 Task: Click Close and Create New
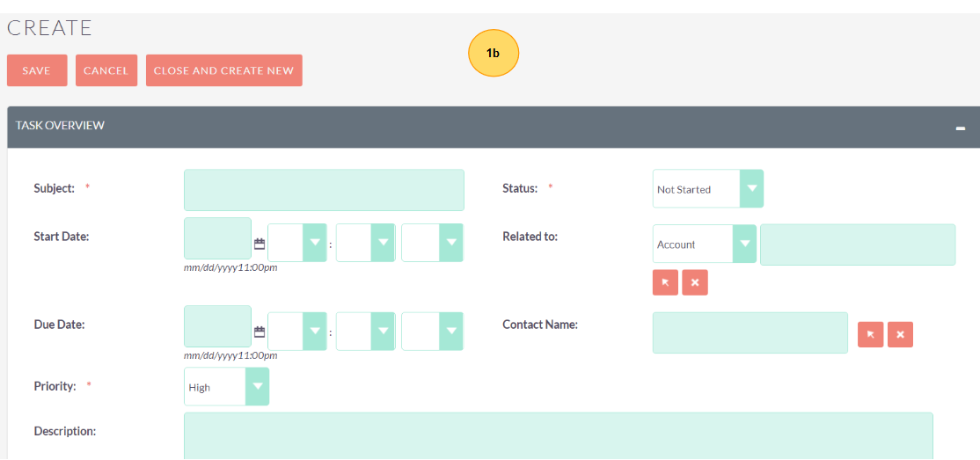click(223, 70)
